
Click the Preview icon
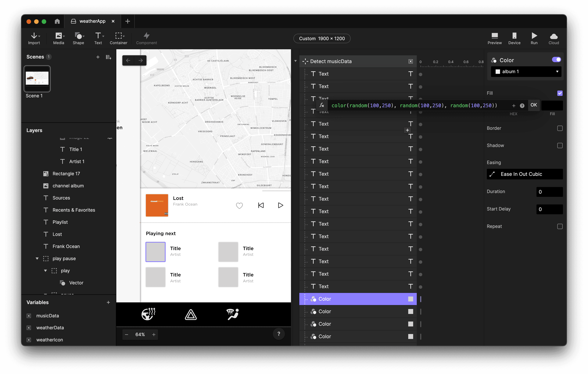494,38
